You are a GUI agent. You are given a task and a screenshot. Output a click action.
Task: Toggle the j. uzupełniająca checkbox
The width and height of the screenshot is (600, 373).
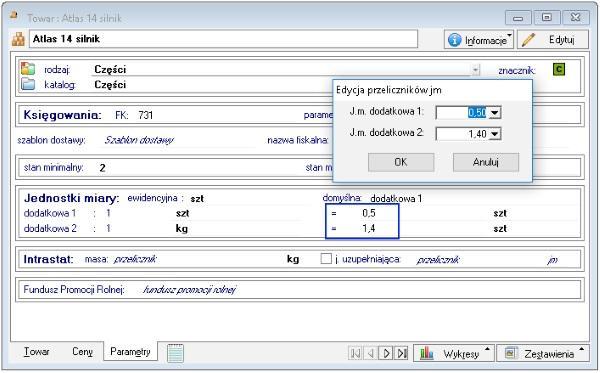(x=326, y=259)
